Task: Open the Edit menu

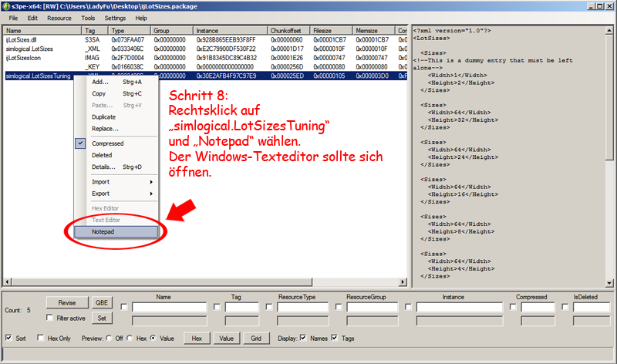Action: (x=32, y=18)
